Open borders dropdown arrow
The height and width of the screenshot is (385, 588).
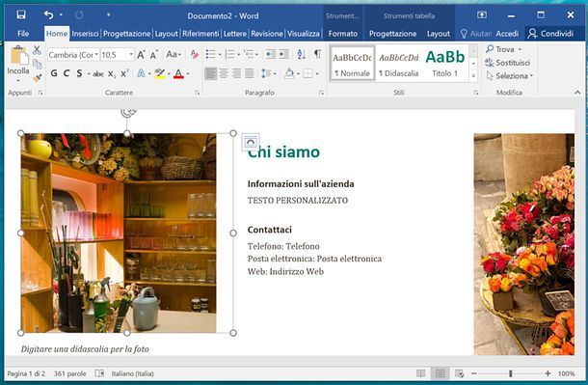(317, 74)
